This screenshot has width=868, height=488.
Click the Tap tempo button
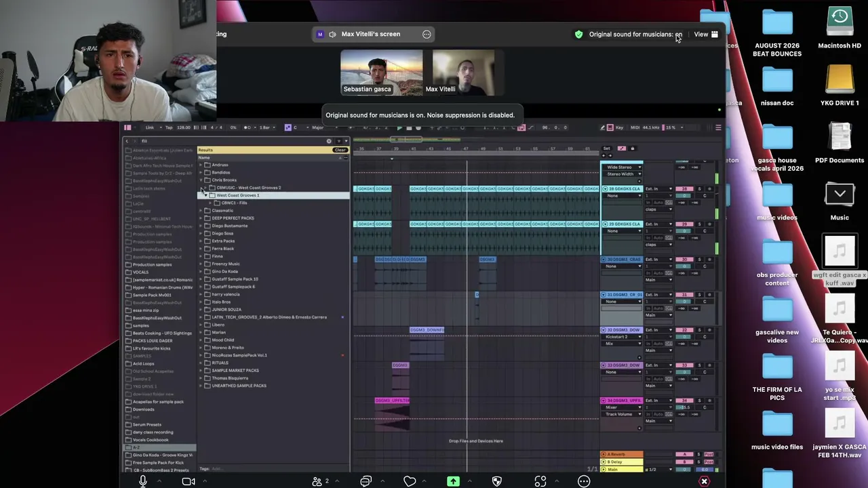[x=169, y=127]
